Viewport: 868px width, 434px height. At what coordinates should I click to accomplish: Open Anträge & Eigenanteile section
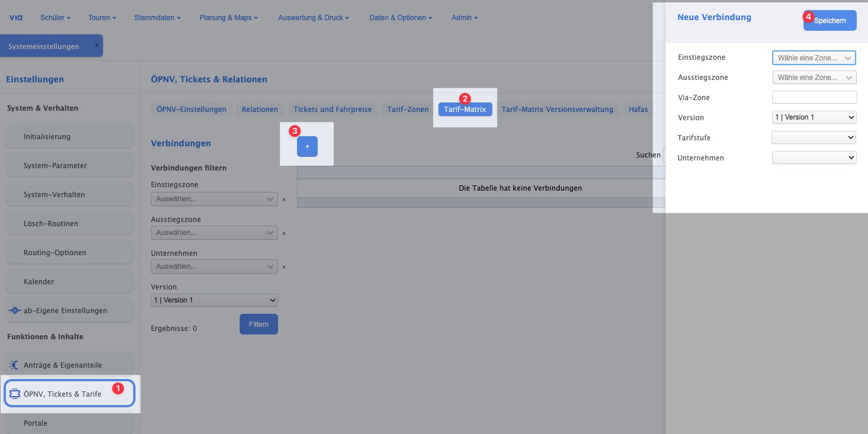tap(69, 365)
